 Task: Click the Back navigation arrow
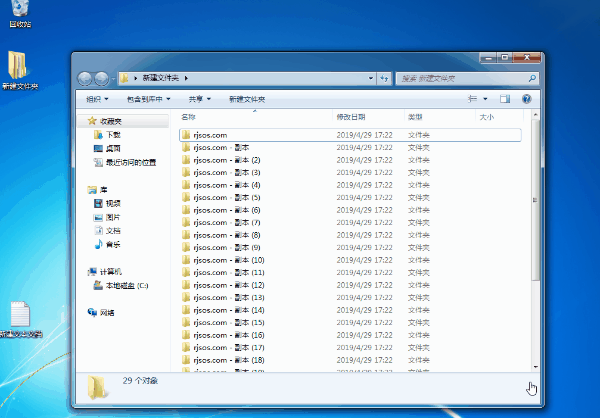coord(85,78)
